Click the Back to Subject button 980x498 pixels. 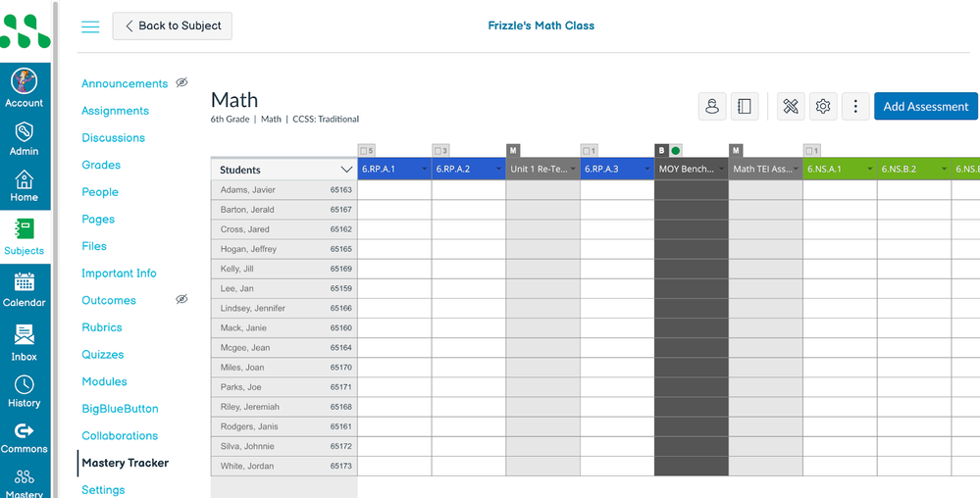coord(173,26)
